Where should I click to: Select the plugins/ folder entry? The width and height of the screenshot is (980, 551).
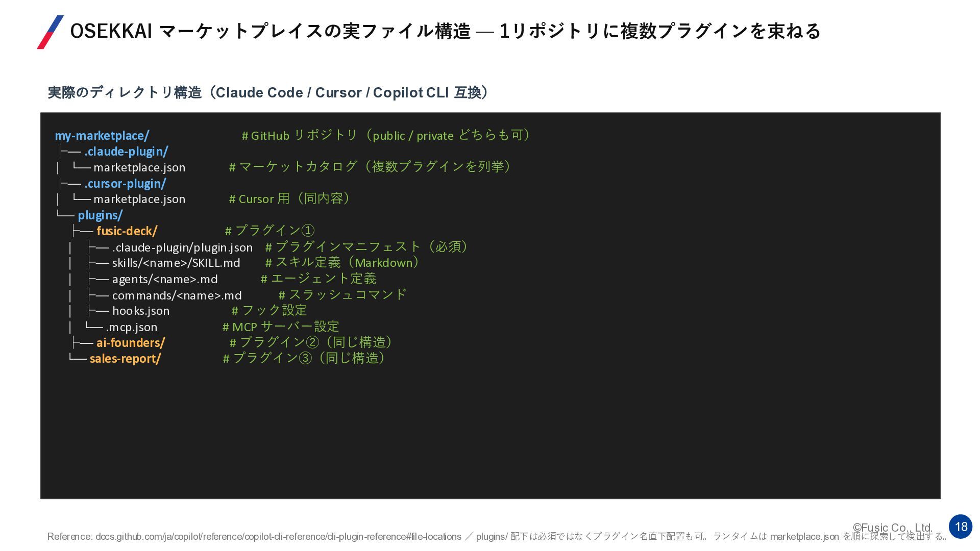tap(100, 215)
